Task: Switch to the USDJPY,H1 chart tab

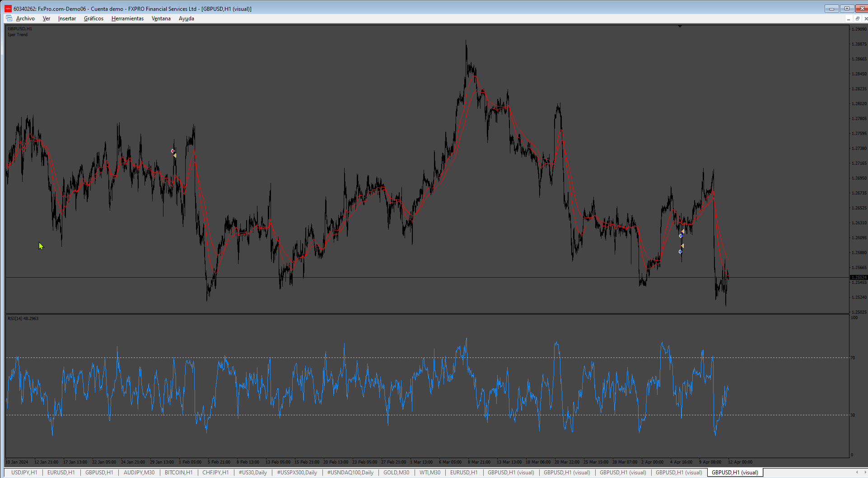Action: tap(24, 473)
